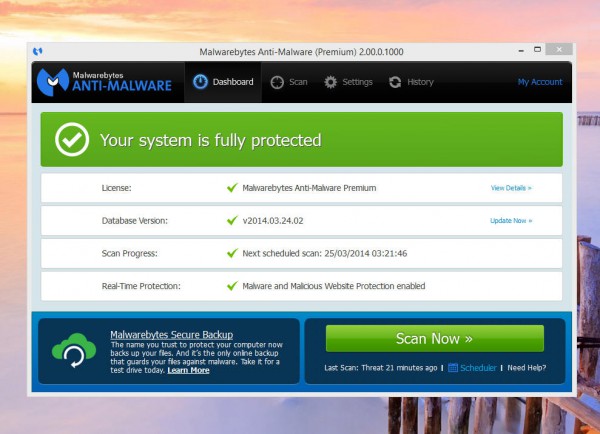
Task: Click 'Malwarebytes Anti-Malware Premium' license value
Action: 309,188
